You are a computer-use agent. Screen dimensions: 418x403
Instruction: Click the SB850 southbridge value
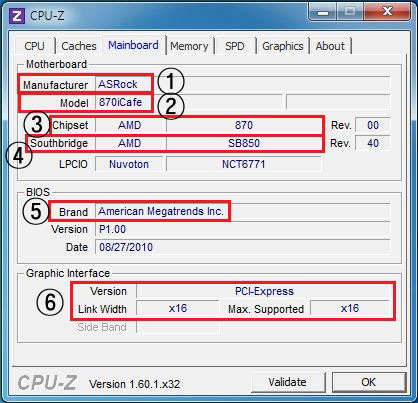click(244, 143)
